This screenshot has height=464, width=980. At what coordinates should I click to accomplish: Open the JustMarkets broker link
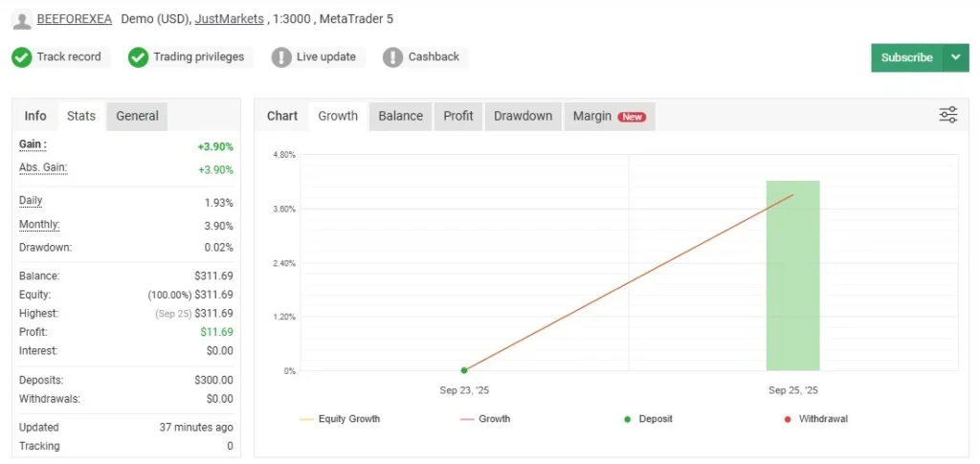pyautogui.click(x=229, y=19)
